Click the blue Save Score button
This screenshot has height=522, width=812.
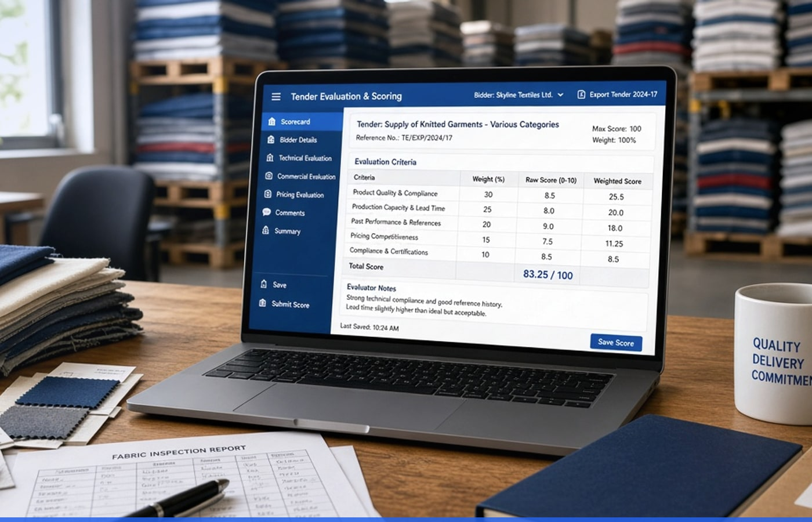(616, 343)
